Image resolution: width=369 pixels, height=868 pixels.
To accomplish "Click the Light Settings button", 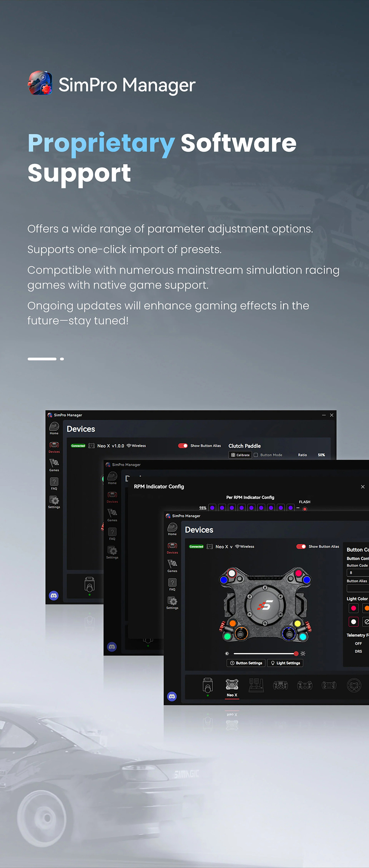I will 285,663.
